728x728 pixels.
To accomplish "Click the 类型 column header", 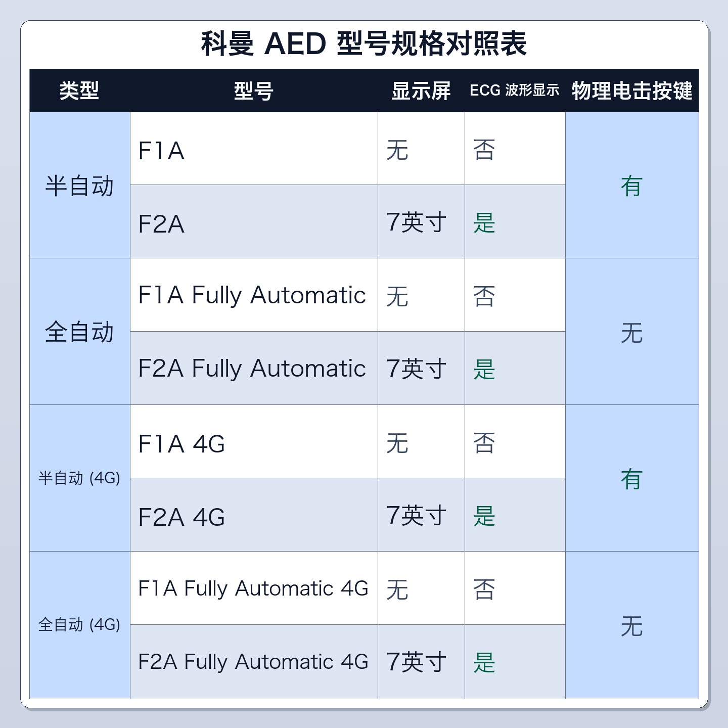I will click(x=79, y=91).
